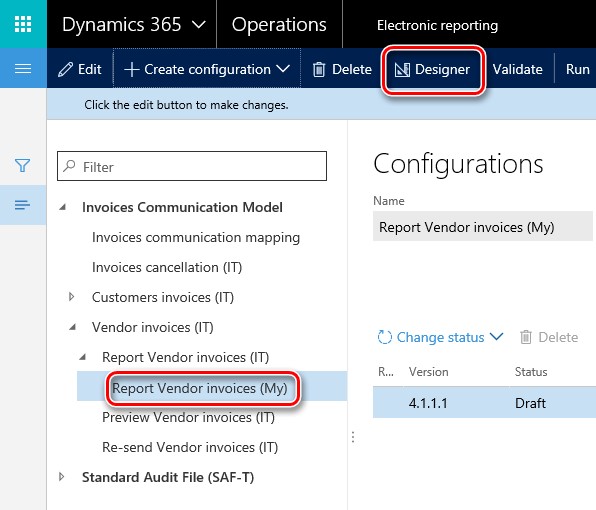Select version 4.1.1.1 cell
The image size is (596, 510).
tap(428, 403)
